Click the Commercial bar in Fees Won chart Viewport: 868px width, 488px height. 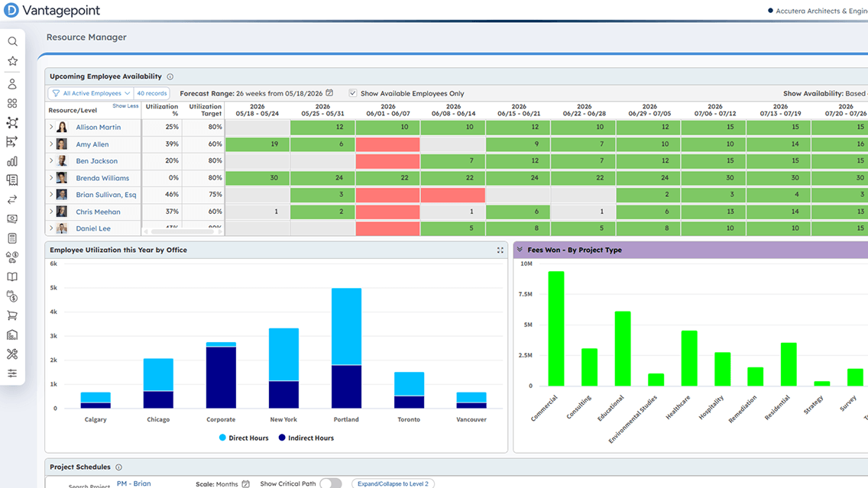pos(556,328)
